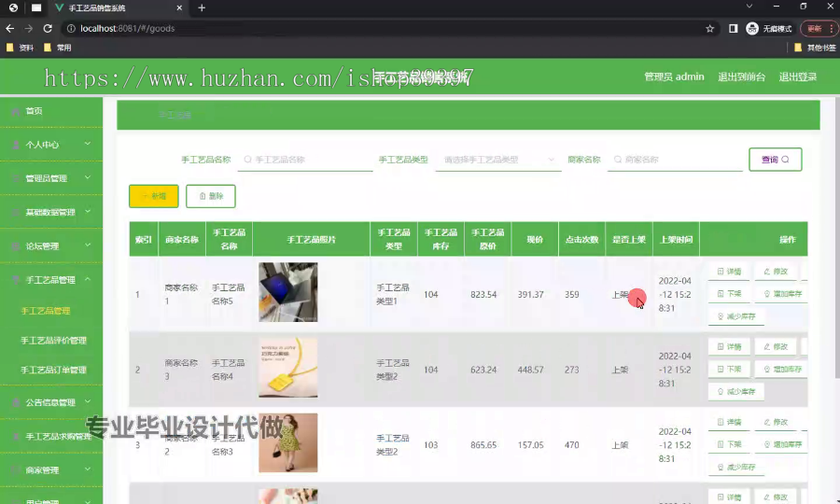
Task: Open the 手工艺品类型 dropdown
Action: click(498, 160)
